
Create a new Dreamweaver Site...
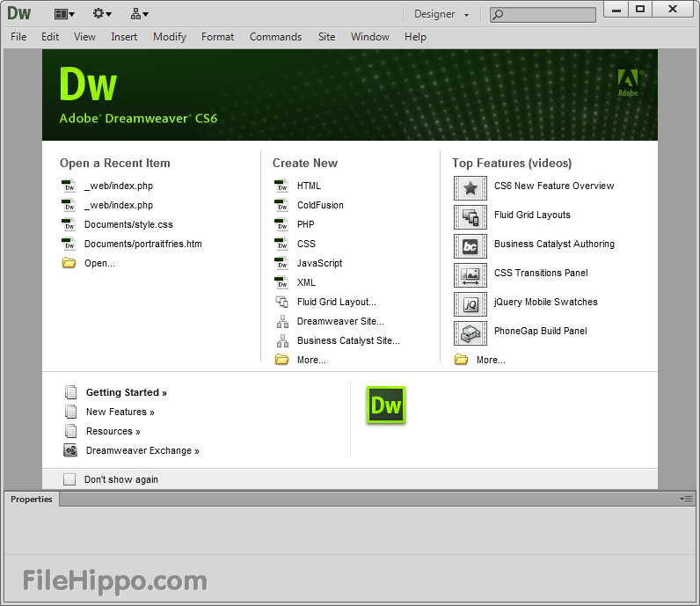(340, 322)
